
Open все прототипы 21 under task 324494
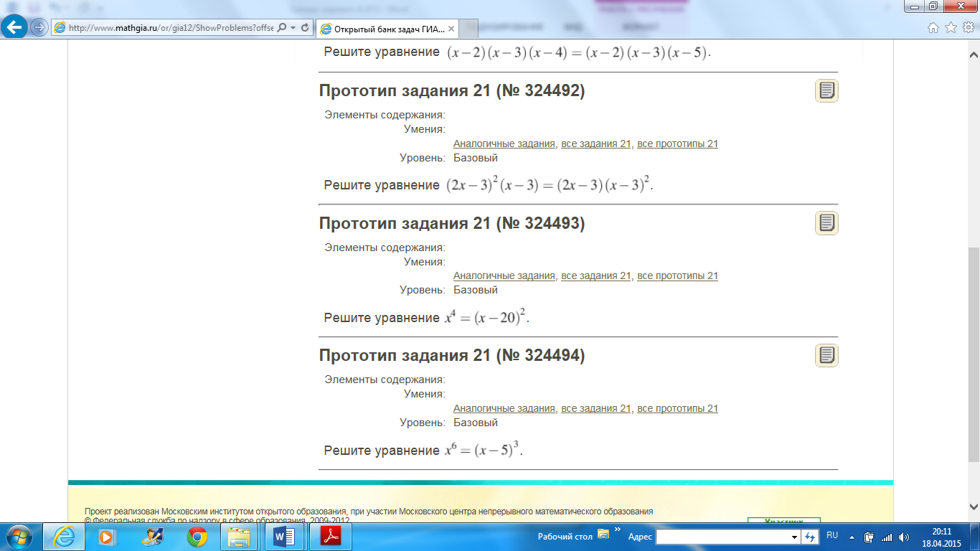(677, 408)
